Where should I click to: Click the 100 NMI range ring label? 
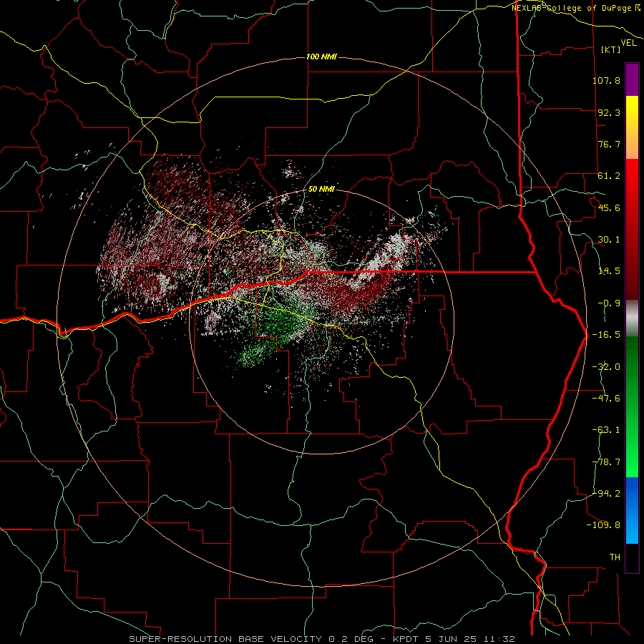321,57
